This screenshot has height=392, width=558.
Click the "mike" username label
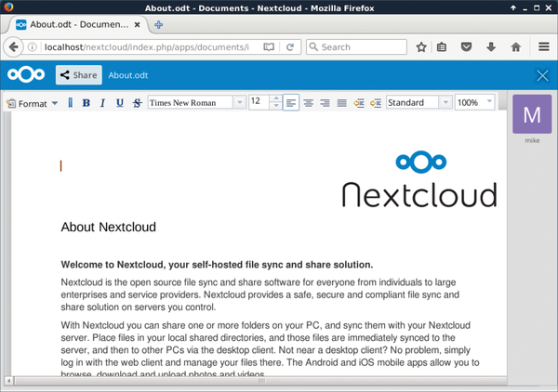pos(532,140)
